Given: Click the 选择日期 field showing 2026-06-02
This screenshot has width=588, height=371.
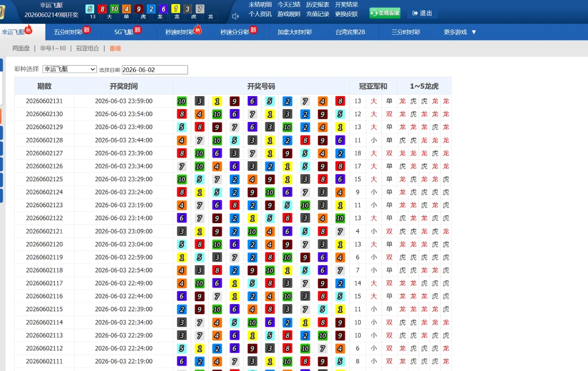Looking at the screenshot, I should pos(155,70).
